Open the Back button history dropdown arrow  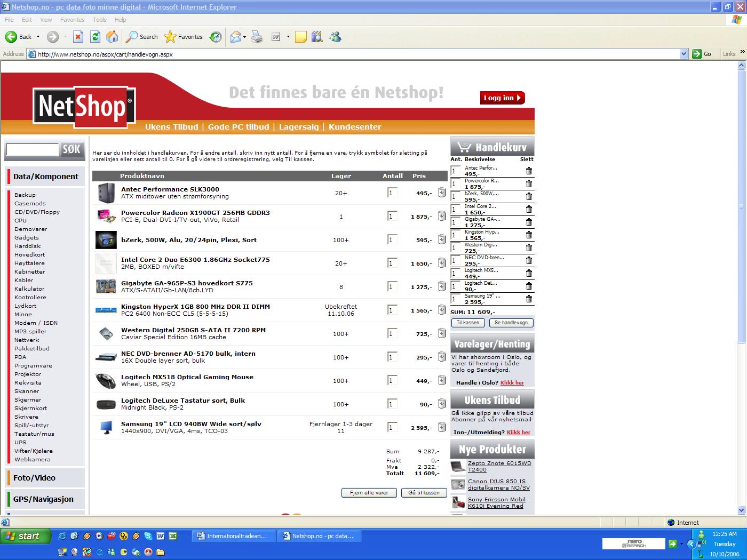coord(37,37)
